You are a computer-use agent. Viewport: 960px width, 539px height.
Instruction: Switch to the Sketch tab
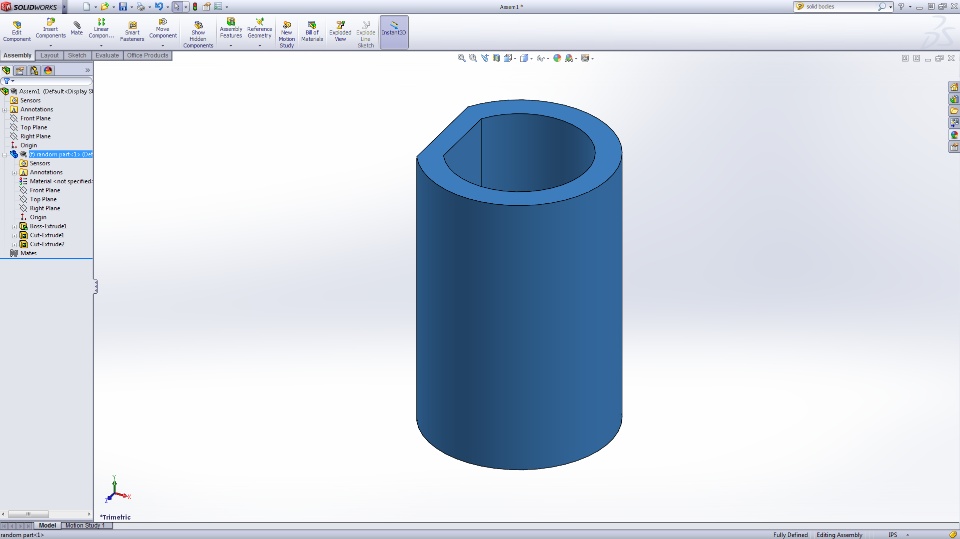click(x=77, y=55)
